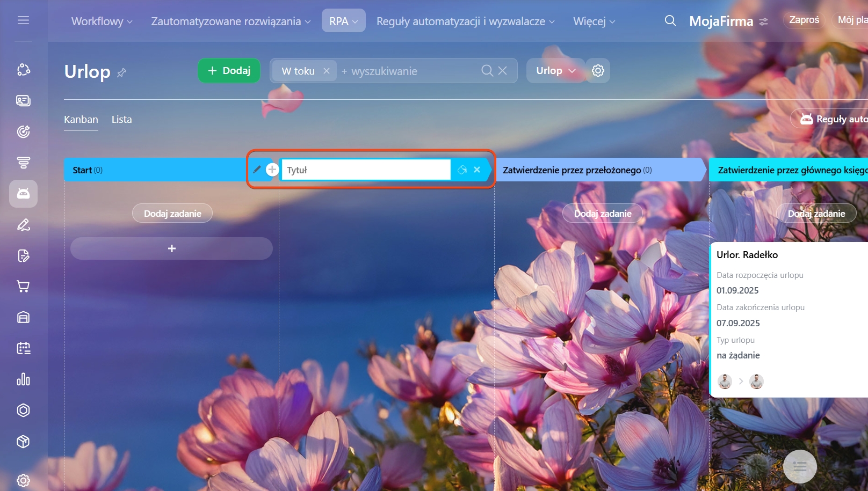Open the funnel icon in sidebar
This screenshot has height=491, width=868.
click(x=23, y=162)
